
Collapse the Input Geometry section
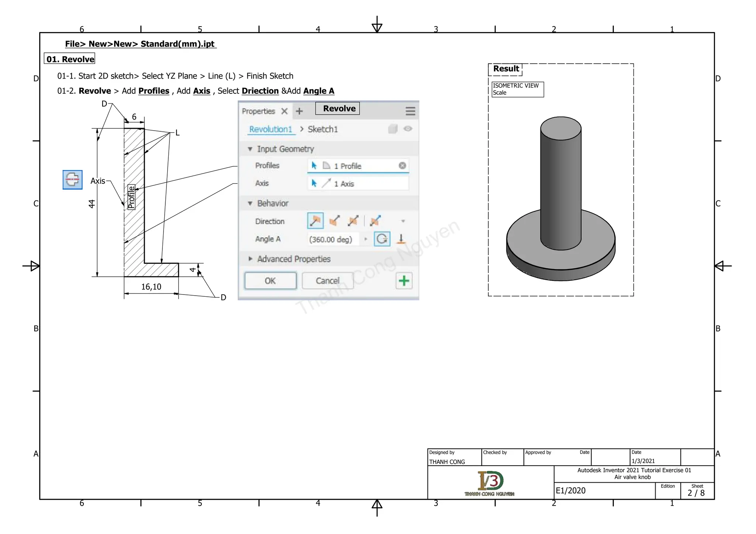point(250,149)
